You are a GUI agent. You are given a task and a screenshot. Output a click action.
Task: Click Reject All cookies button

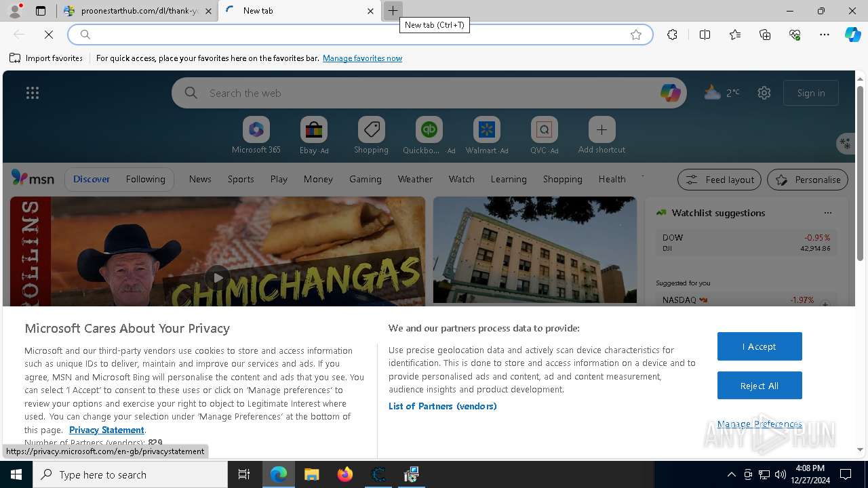(x=759, y=386)
